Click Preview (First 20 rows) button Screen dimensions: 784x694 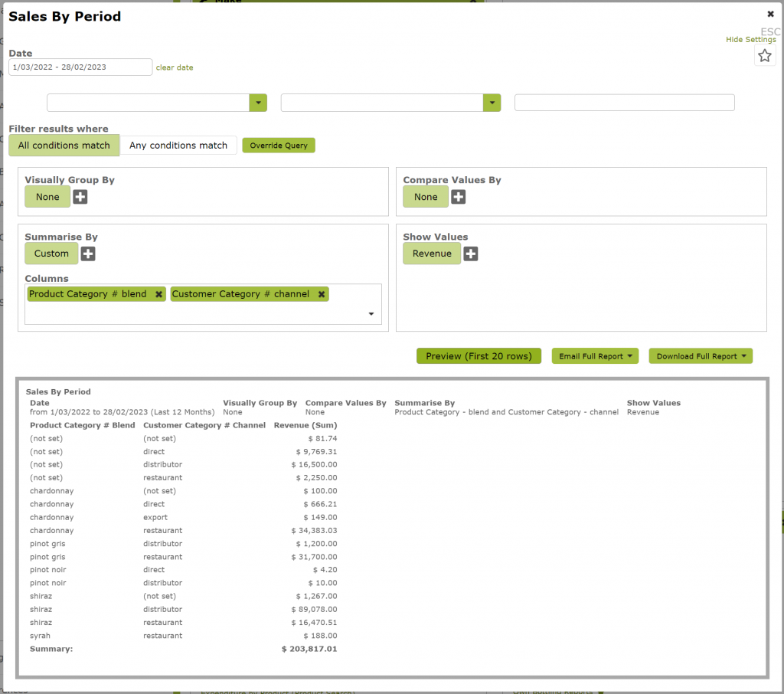pos(479,356)
